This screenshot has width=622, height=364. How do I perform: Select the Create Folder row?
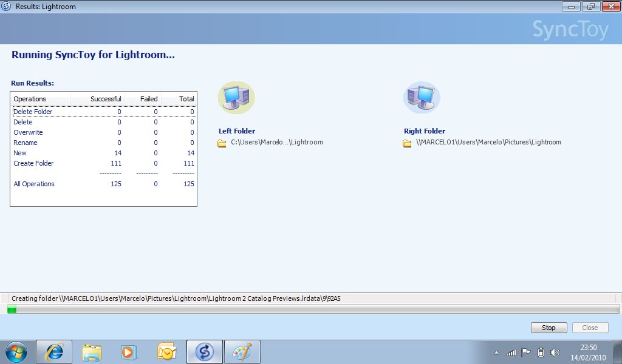pyautogui.click(x=104, y=163)
